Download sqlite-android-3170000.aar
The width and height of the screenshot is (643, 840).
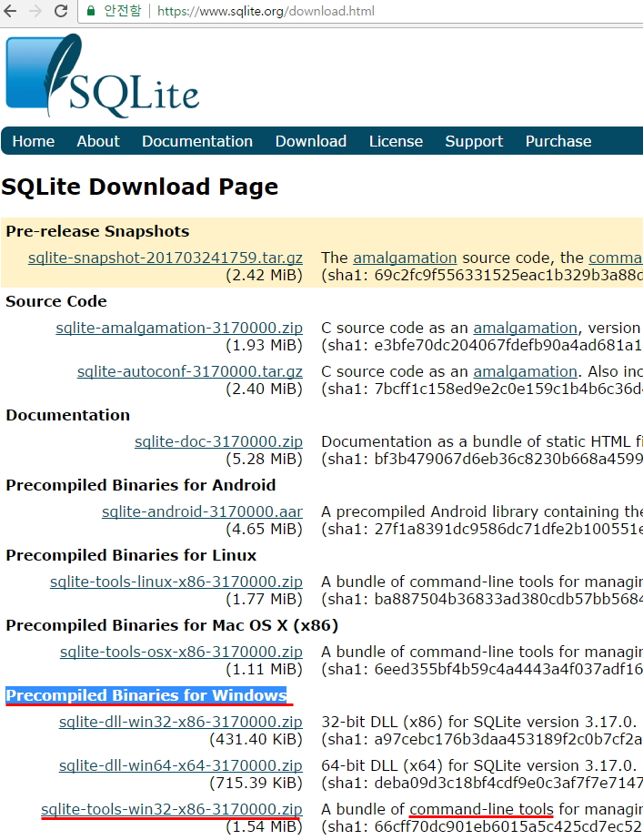click(203, 511)
